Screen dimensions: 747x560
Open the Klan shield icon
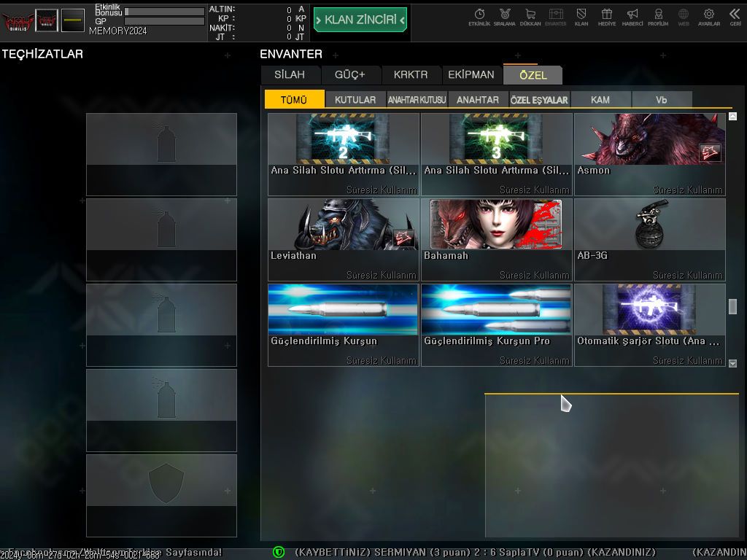click(581, 17)
